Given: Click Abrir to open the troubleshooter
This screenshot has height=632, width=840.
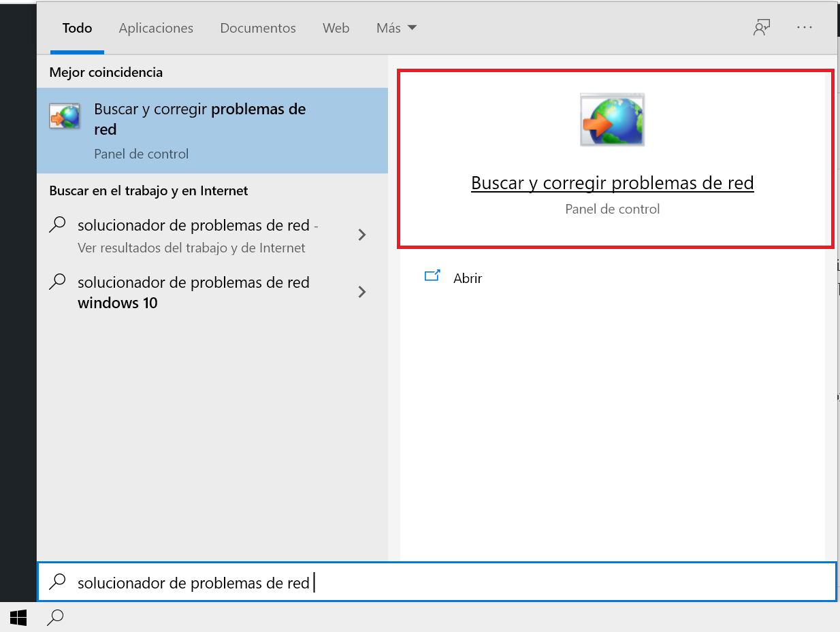Looking at the screenshot, I should click(x=468, y=278).
